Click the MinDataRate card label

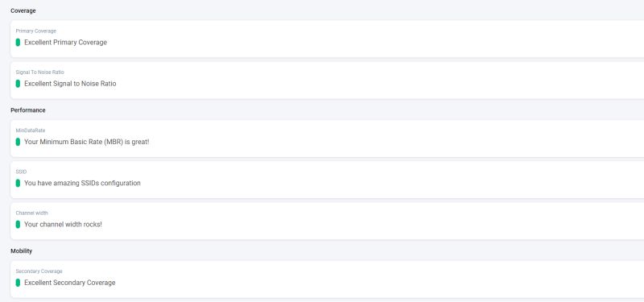pos(31,130)
